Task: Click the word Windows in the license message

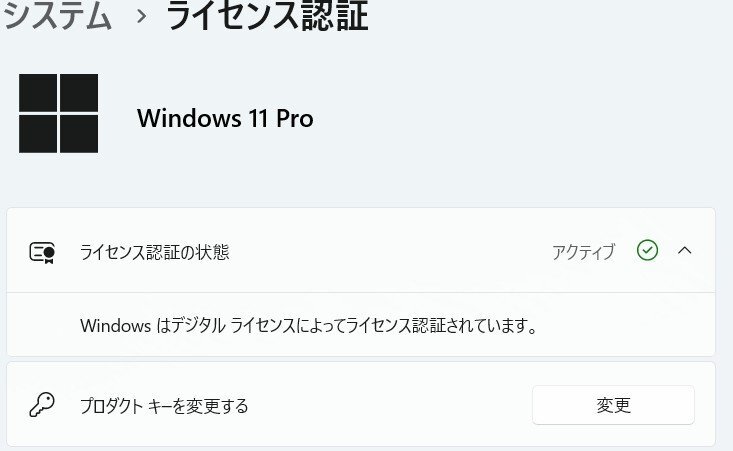Action: [115, 325]
